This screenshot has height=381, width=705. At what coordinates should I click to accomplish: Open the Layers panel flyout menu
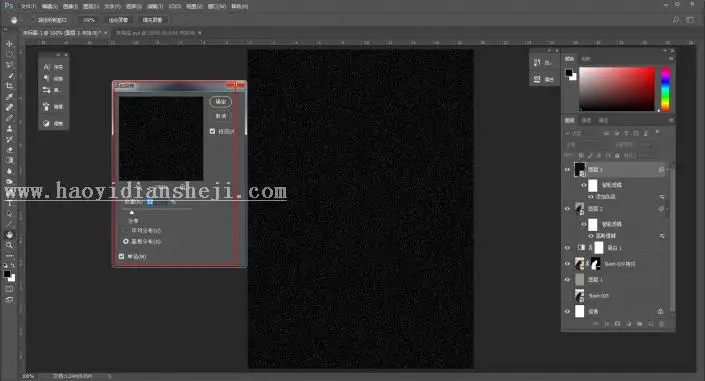point(670,120)
